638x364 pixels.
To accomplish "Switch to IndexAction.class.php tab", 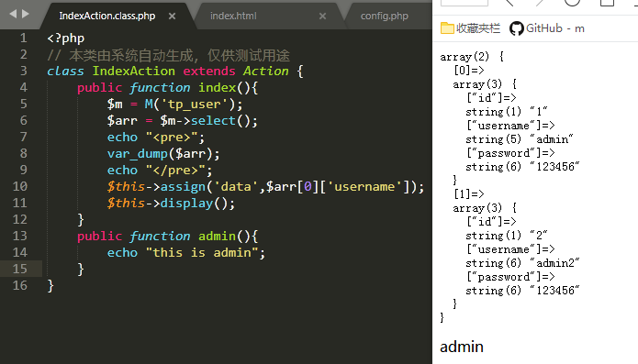I will [107, 16].
